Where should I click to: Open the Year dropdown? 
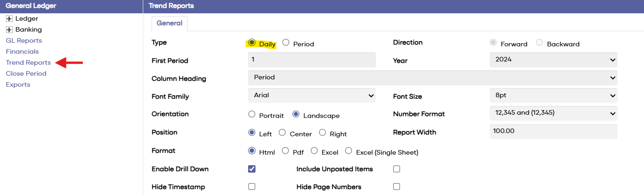coord(553,60)
